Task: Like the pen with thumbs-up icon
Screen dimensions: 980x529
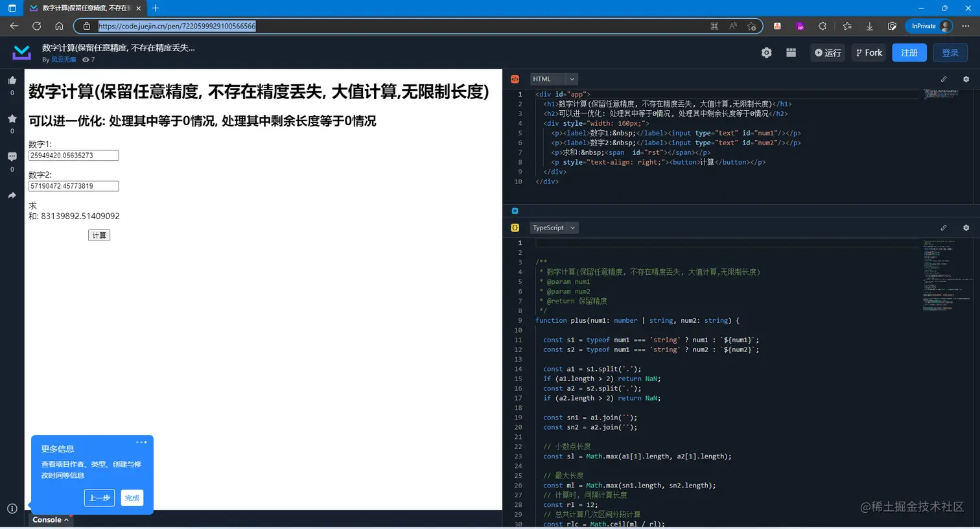Action: tap(12, 80)
